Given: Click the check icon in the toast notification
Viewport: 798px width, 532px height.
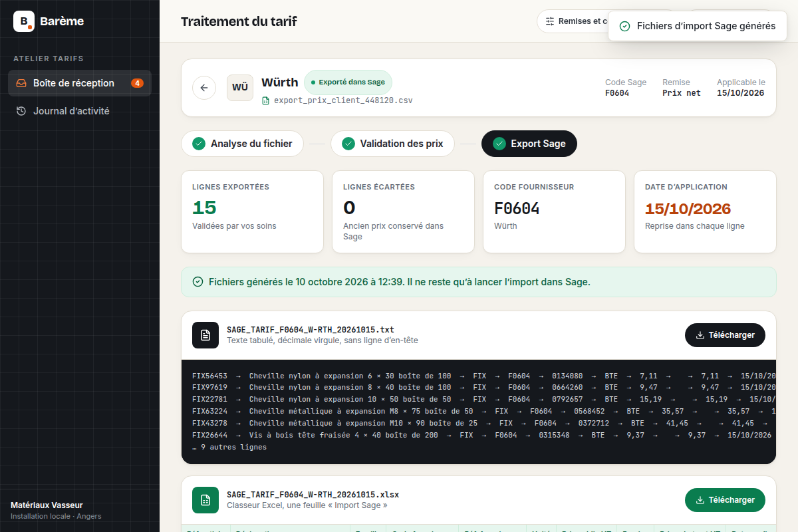Looking at the screenshot, I should click(x=624, y=26).
